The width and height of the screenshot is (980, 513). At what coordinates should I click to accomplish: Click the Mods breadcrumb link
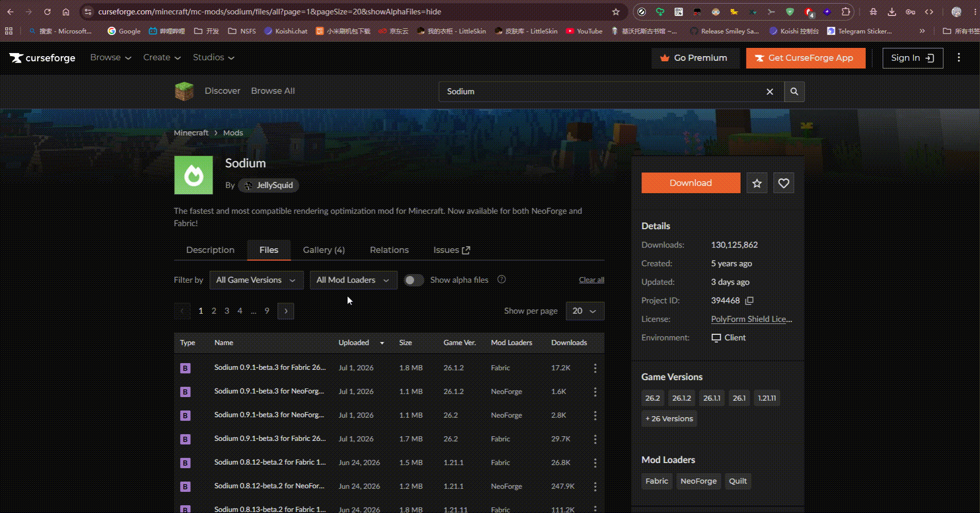tap(233, 133)
